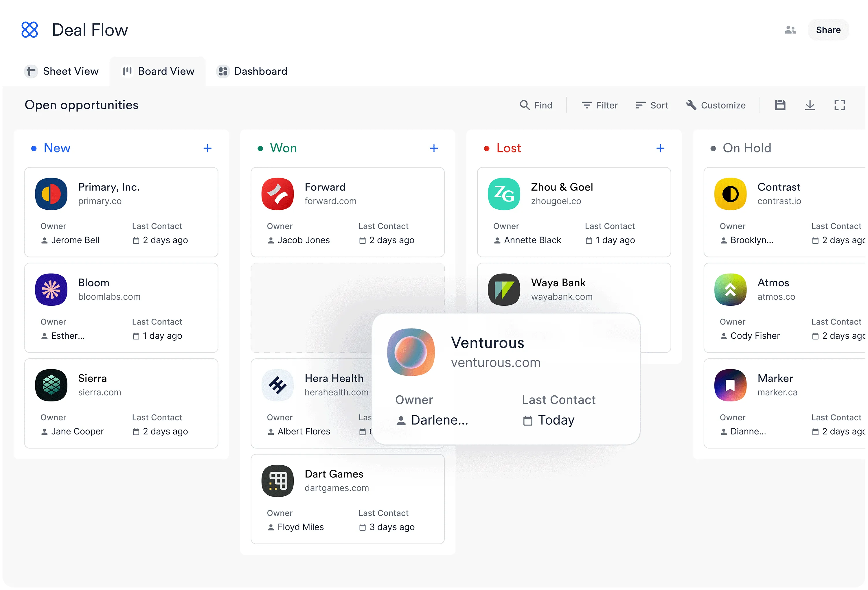868x590 pixels.
Task: Click the Bloom company logo
Action: (51, 290)
